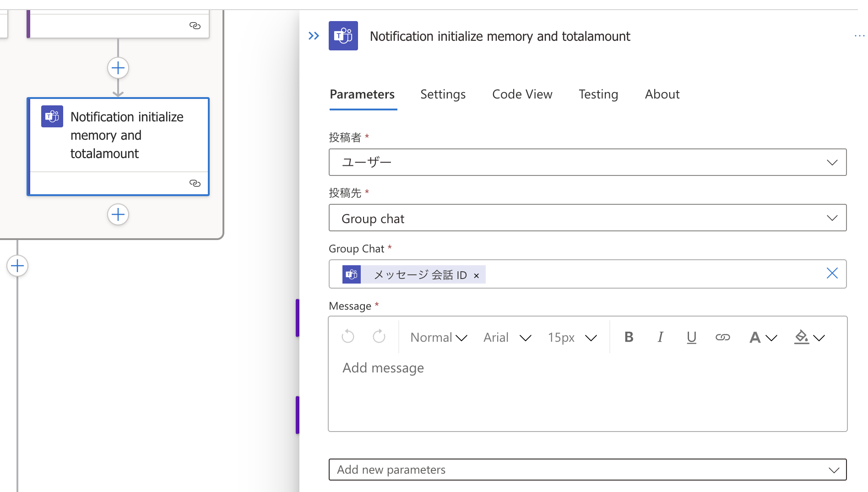
Task: Redo the last message edit
Action: (379, 337)
